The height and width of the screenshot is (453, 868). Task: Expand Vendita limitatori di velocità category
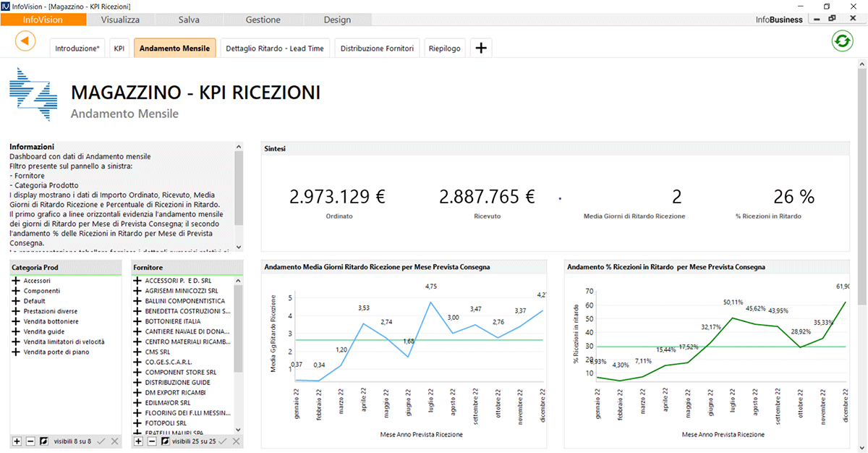tap(16, 342)
